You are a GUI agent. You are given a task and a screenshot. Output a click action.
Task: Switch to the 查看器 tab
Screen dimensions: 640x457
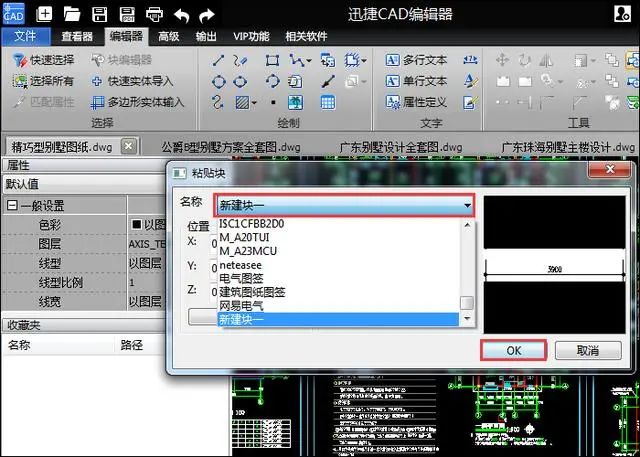pos(77,37)
